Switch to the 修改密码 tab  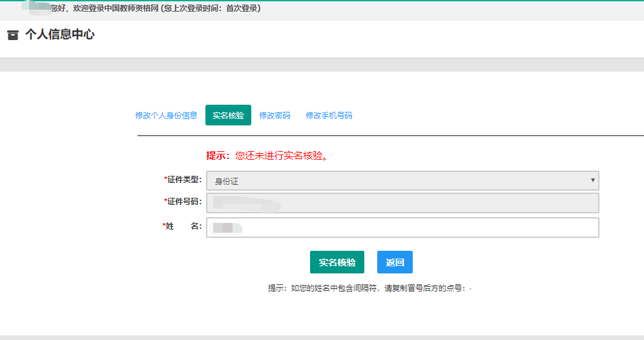(x=275, y=116)
